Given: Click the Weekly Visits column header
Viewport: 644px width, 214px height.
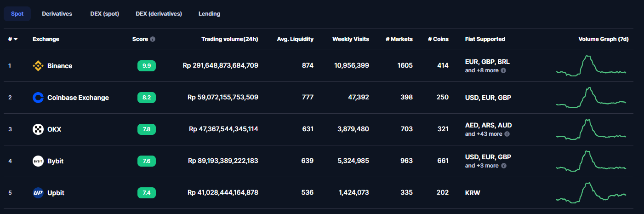Looking at the screenshot, I should point(351,39).
